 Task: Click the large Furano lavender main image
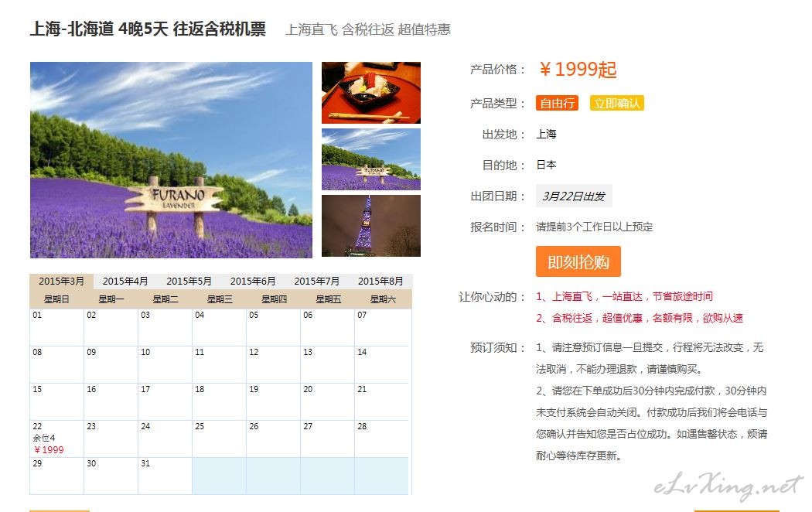coord(171,160)
